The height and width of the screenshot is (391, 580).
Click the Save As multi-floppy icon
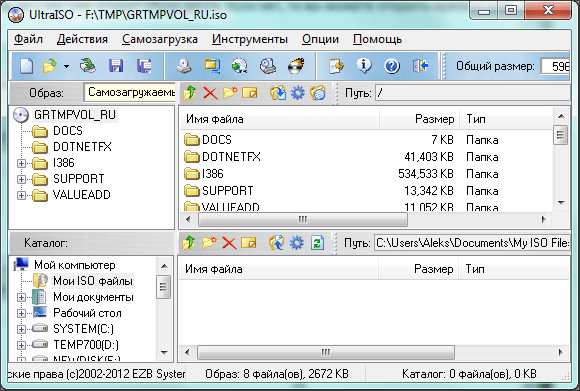coord(144,66)
